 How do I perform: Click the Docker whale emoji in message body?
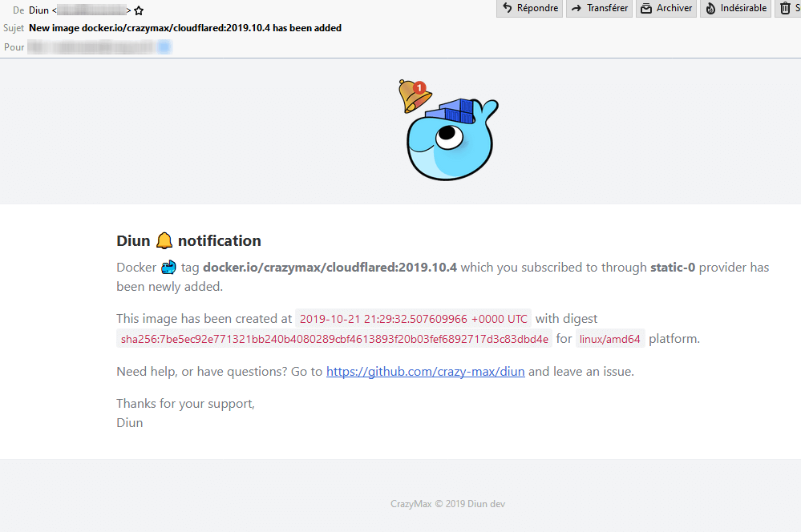point(168,267)
